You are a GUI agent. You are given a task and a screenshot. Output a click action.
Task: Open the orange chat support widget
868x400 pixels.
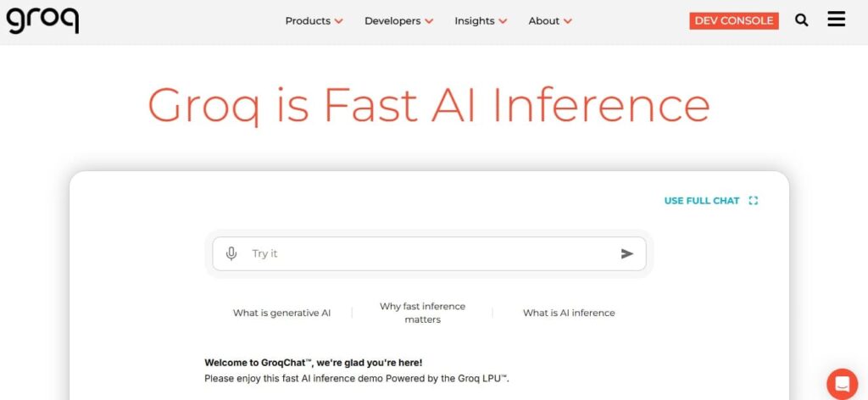(x=842, y=383)
